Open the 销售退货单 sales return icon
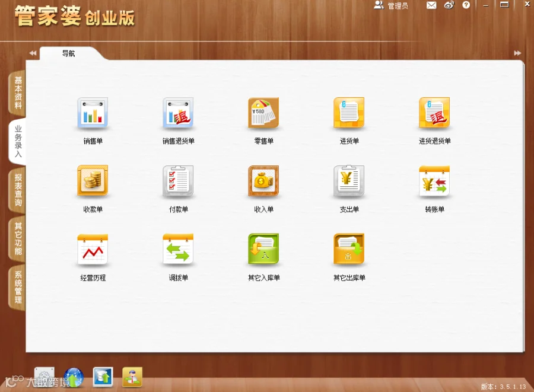 pyautogui.click(x=178, y=113)
